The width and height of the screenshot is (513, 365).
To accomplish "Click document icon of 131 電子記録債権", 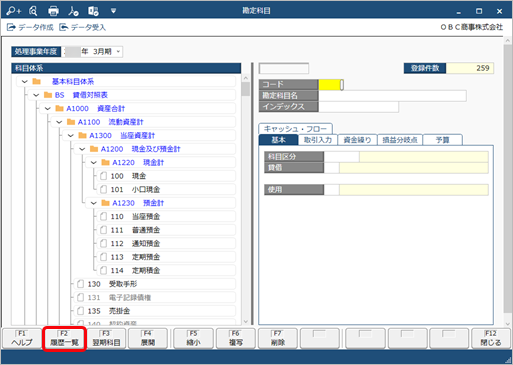I will point(81,297).
